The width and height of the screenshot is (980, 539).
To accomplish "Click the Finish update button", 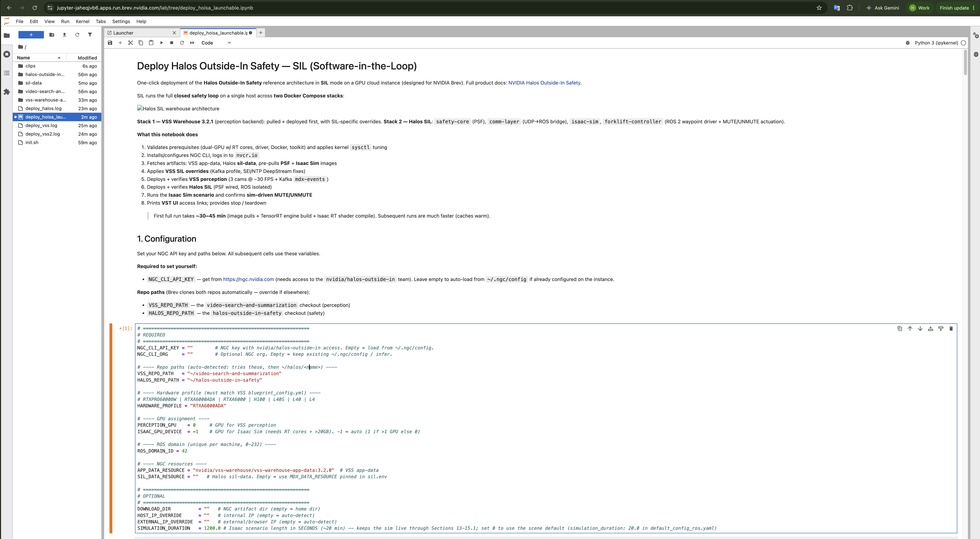I will [957, 8].
